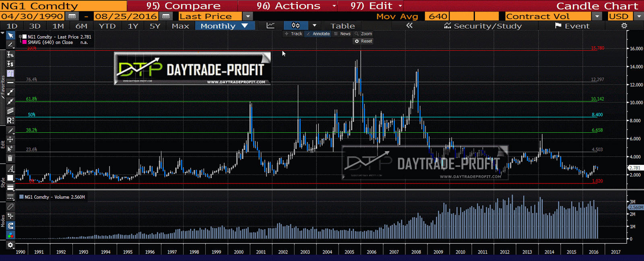The width and height of the screenshot is (644, 261).
Task: Select the Max range tab
Action: coord(180,26)
